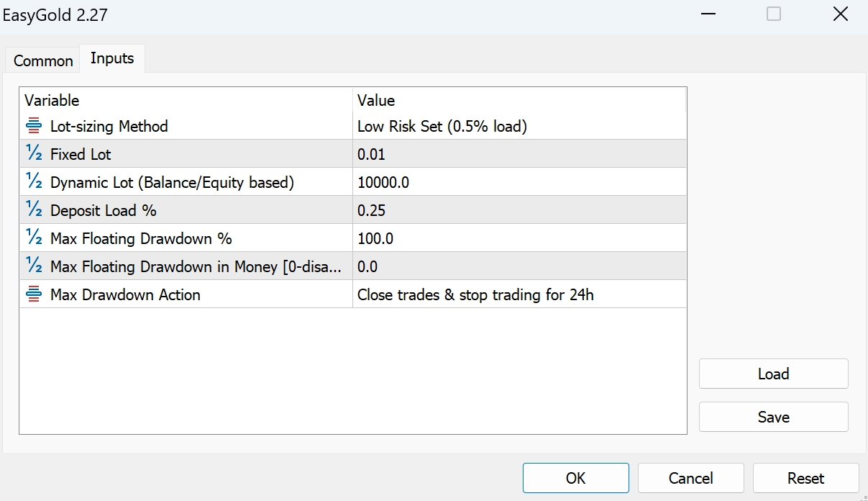The width and height of the screenshot is (868, 501).
Task: Click the enum icon beside Lot-sizing Method
Action: (x=34, y=127)
